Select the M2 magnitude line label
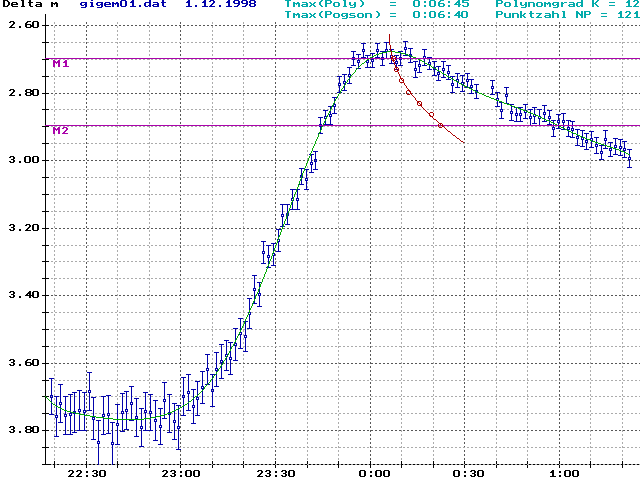Image resolution: width=640 pixels, height=480 pixels. tap(61, 131)
